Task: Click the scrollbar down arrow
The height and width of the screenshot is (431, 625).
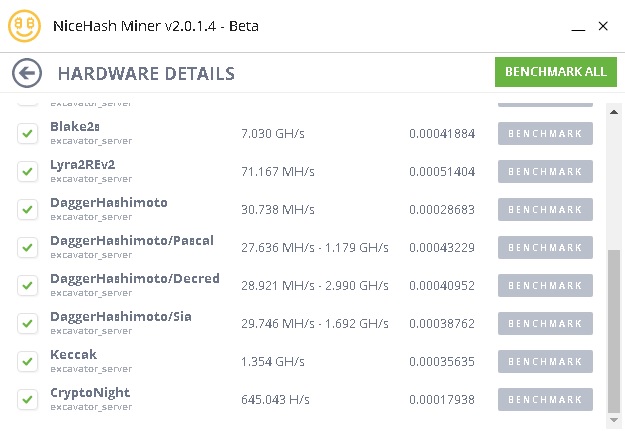Action: (x=614, y=420)
